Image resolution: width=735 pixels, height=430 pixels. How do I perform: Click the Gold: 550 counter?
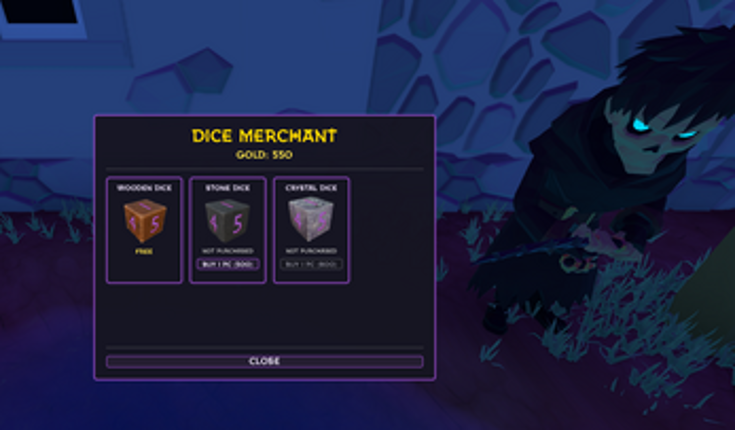pos(264,155)
